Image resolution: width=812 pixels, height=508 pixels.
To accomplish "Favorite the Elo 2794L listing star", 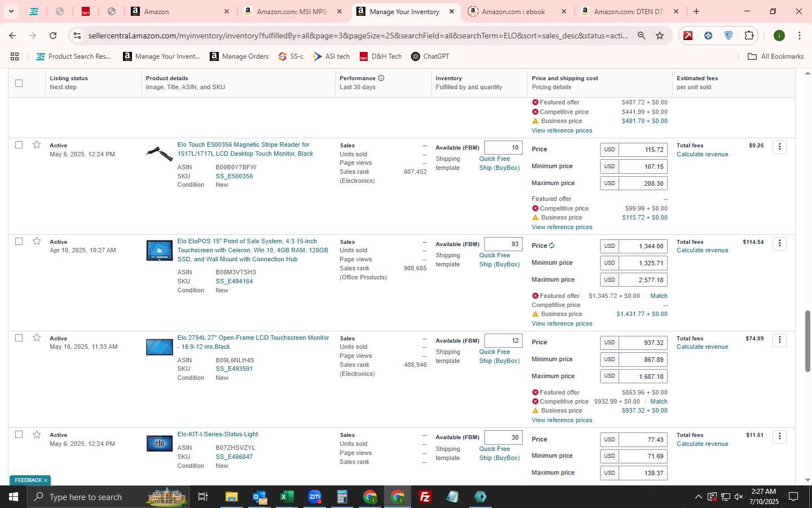I will [37, 338].
